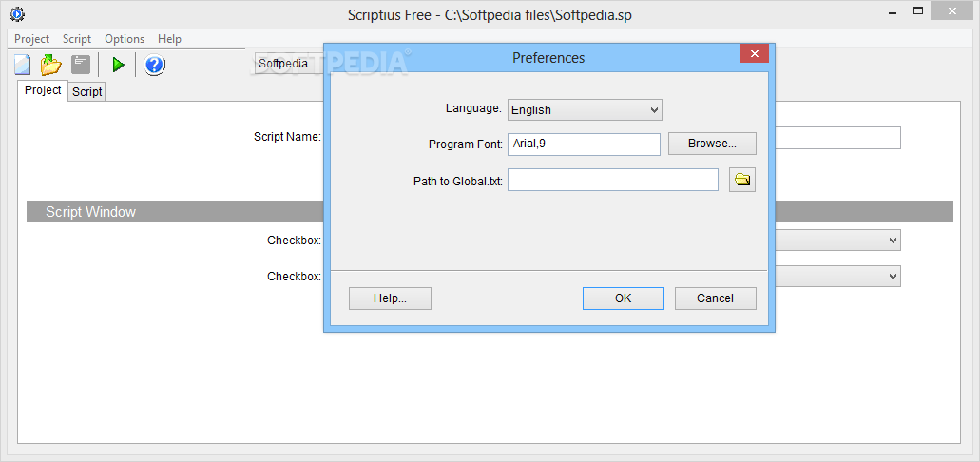
Task: Open the Help menu
Action: tap(169, 39)
